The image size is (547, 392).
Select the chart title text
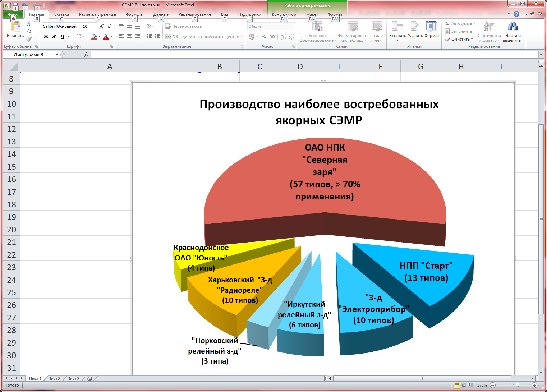[319, 112]
